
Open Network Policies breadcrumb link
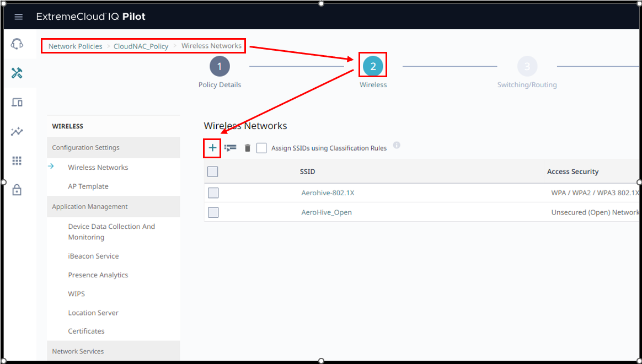tap(76, 46)
